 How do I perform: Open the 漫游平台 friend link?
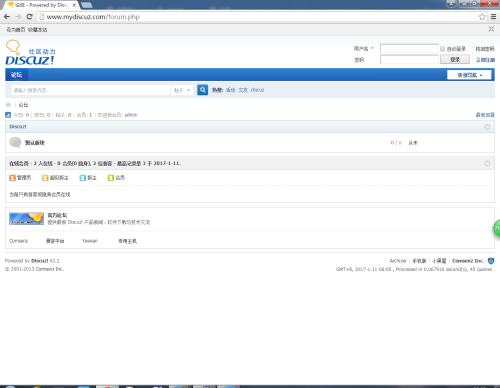point(55,241)
